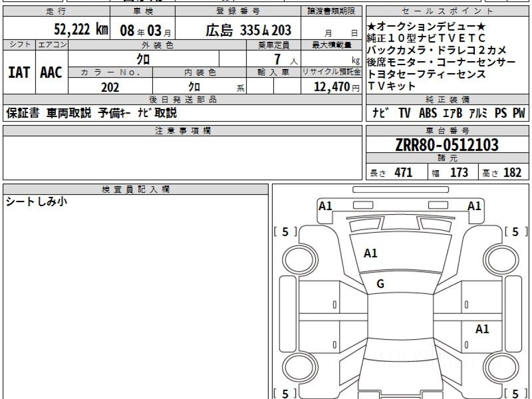Click the 登録番号 header

(238, 12)
